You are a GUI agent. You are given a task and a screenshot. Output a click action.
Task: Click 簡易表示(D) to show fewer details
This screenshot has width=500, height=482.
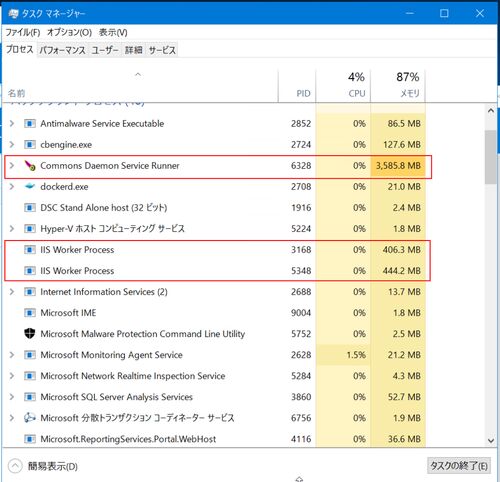point(43,466)
